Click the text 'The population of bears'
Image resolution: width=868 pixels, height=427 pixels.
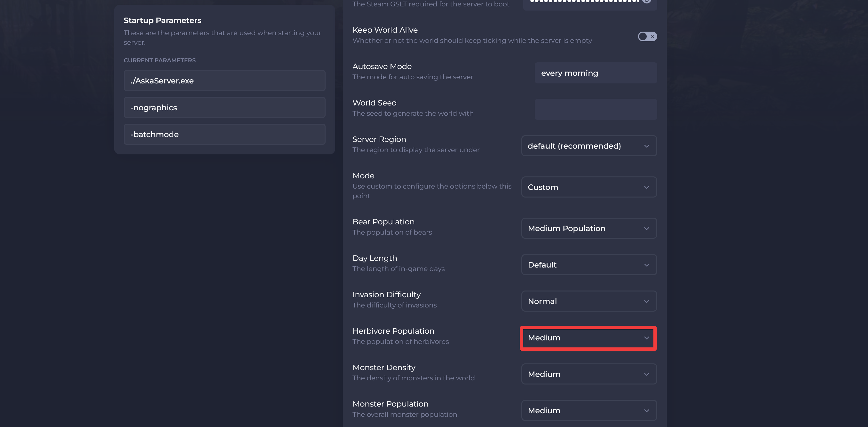(392, 232)
